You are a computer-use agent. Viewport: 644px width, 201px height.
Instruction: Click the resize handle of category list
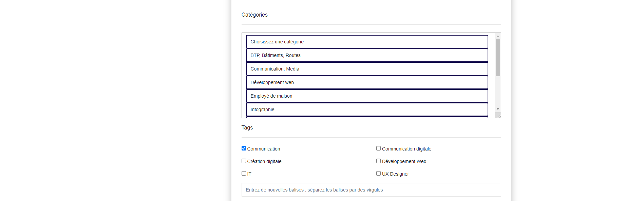click(498, 116)
